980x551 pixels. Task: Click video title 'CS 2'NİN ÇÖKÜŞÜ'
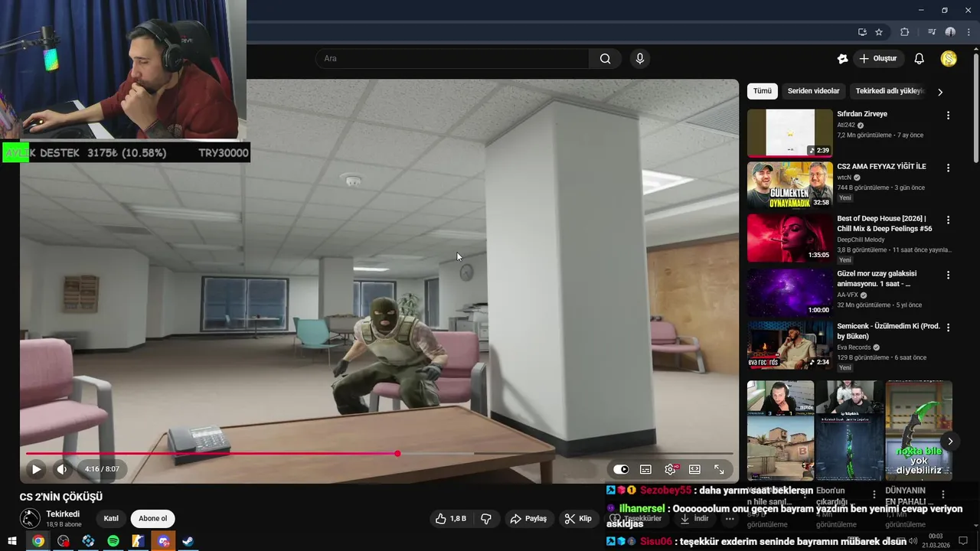61,497
